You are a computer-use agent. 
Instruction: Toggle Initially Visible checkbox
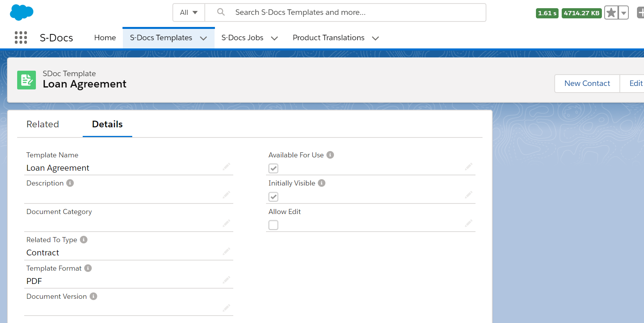273,196
